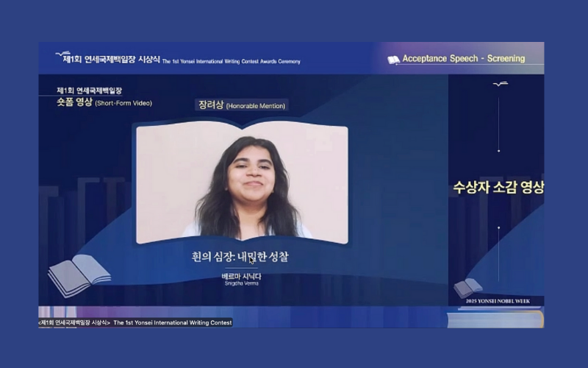Select the "Acceptance Speech - Screening" header label
588x368 pixels.
point(464,59)
